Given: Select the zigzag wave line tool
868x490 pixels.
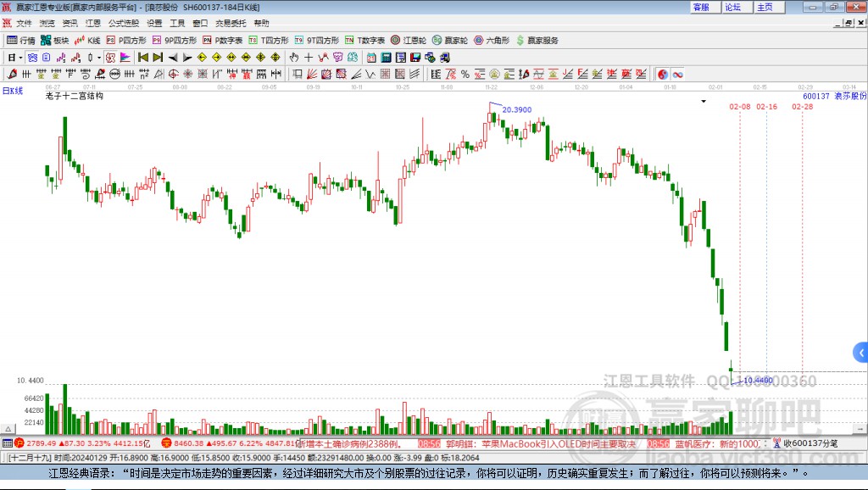Looking at the screenshot, I should pyautogui.click(x=370, y=75).
